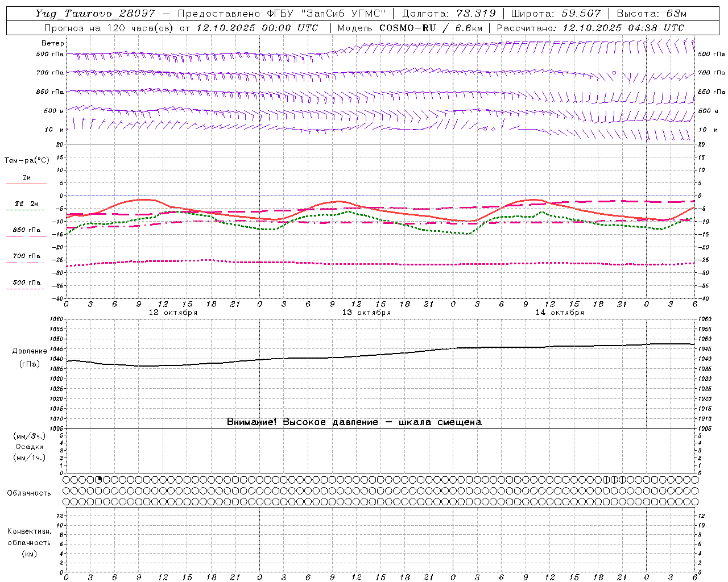The height and width of the screenshot is (582, 728).
Task: Click the Тем-ра(°C) axis label
Action: (x=27, y=161)
